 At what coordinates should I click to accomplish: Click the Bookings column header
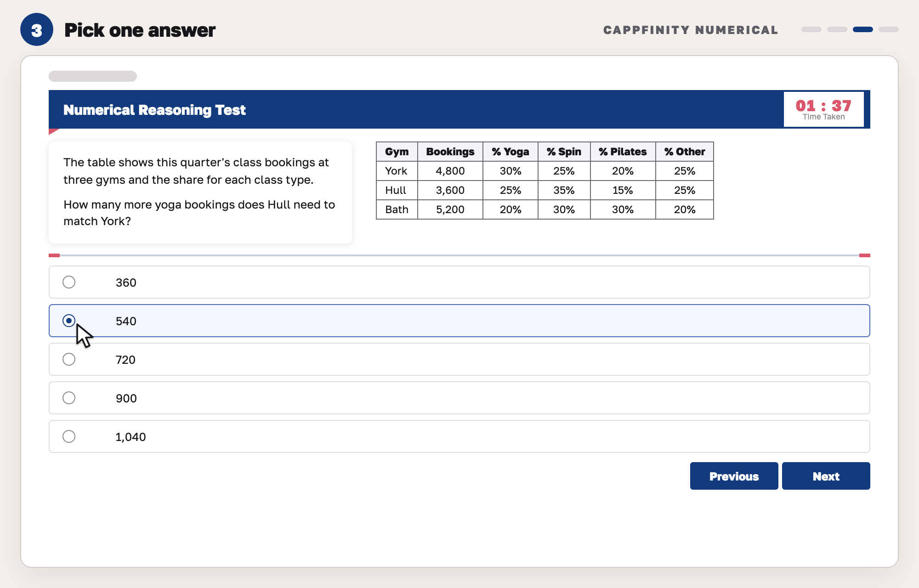[450, 152]
